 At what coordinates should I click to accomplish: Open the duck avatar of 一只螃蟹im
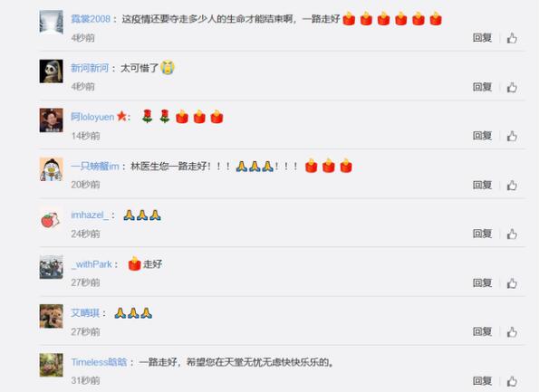pyautogui.click(x=52, y=169)
